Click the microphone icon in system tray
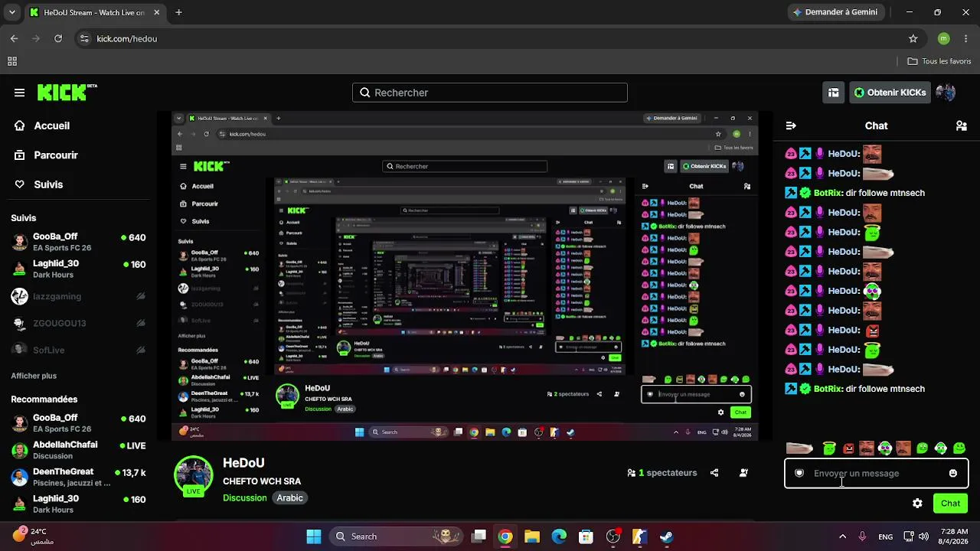The image size is (980, 551). point(862,536)
